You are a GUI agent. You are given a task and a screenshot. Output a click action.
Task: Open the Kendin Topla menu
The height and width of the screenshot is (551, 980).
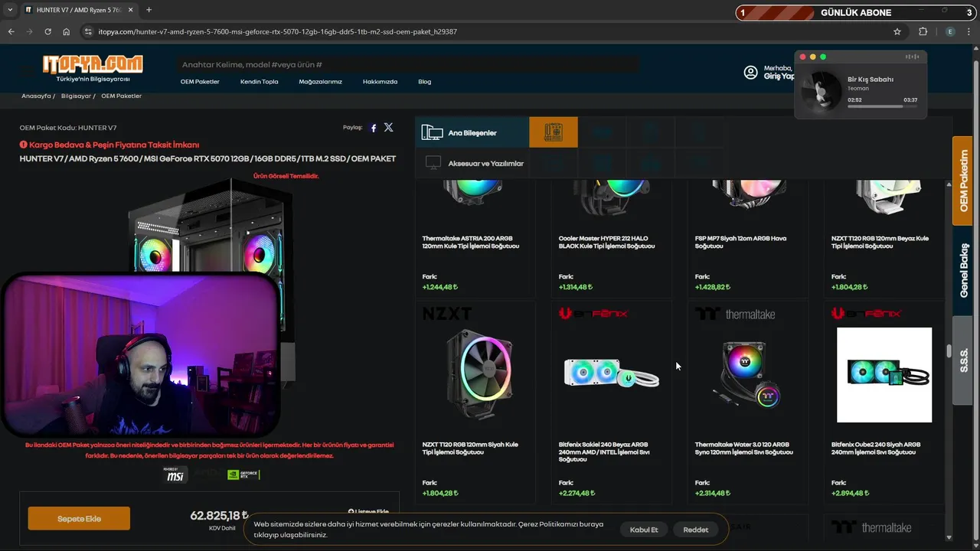[259, 82]
